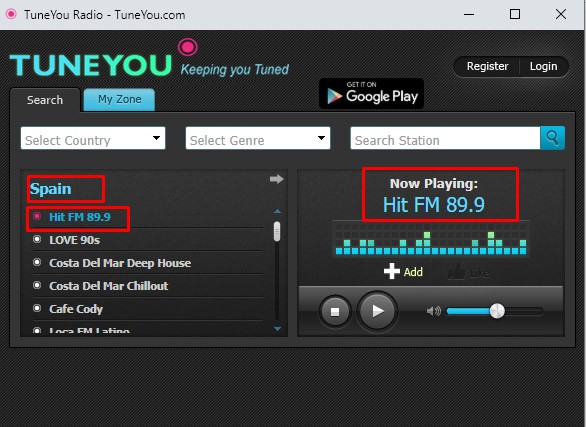Switch to the Search tab
Viewport: 586px width, 427px height.
[45, 100]
